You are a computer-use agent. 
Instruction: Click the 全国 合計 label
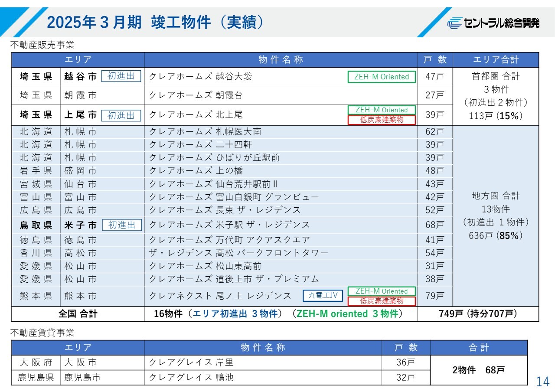[x=78, y=314]
